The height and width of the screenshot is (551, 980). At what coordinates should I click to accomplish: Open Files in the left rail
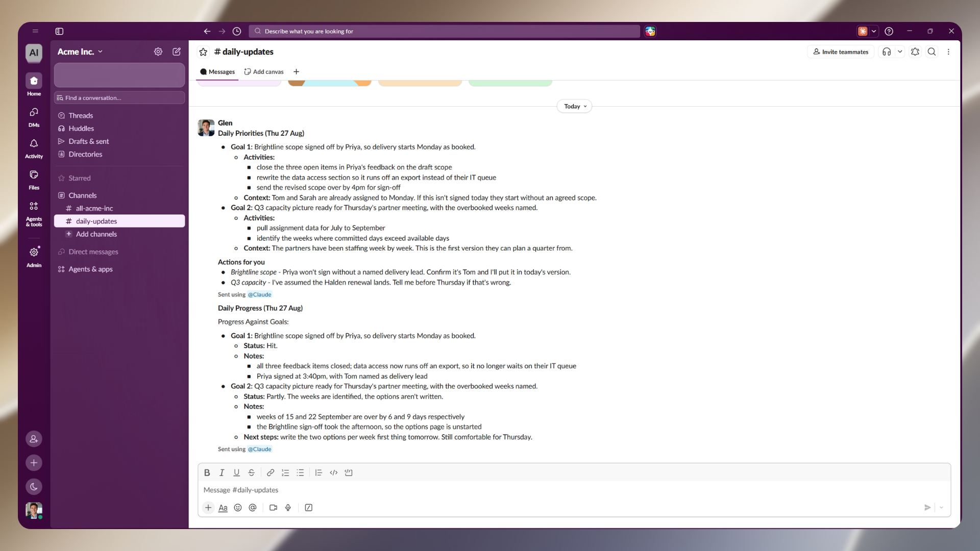coord(34,179)
